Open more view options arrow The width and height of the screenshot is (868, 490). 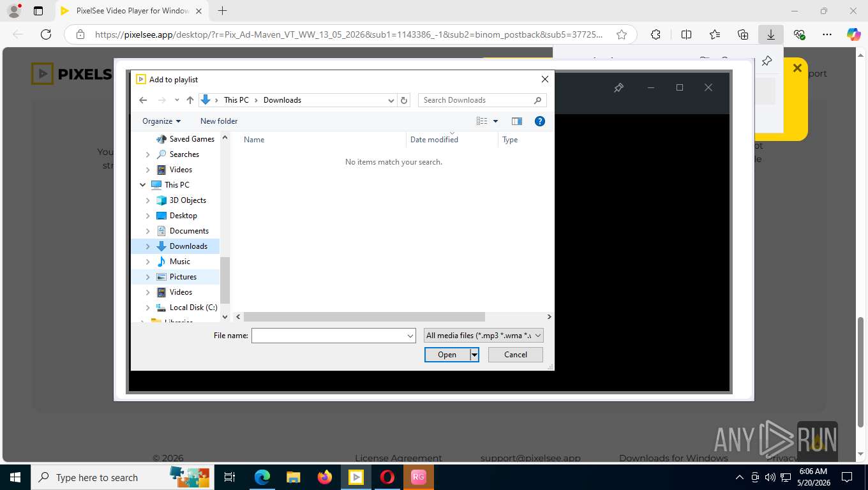[495, 121]
